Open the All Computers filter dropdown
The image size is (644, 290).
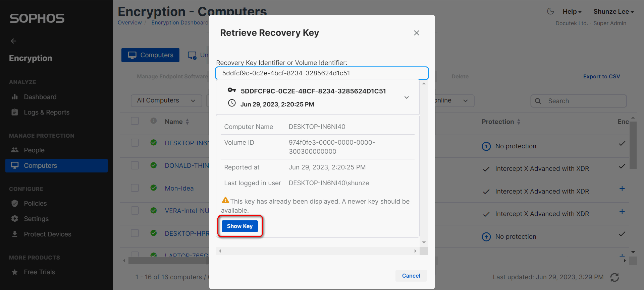[166, 100]
